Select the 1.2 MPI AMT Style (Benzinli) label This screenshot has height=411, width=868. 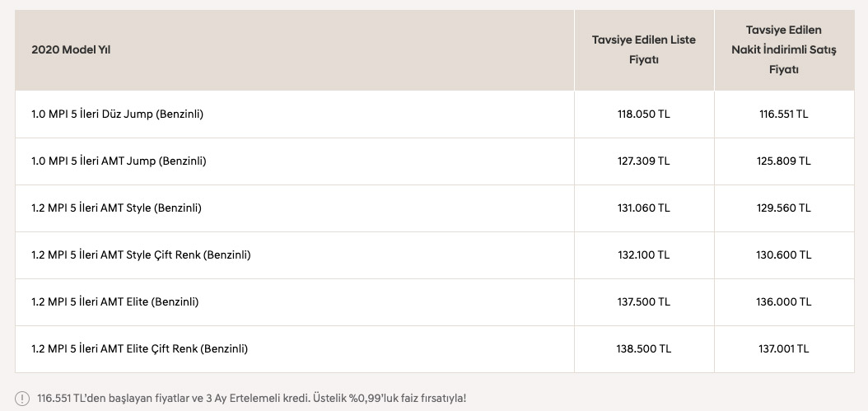point(116,208)
